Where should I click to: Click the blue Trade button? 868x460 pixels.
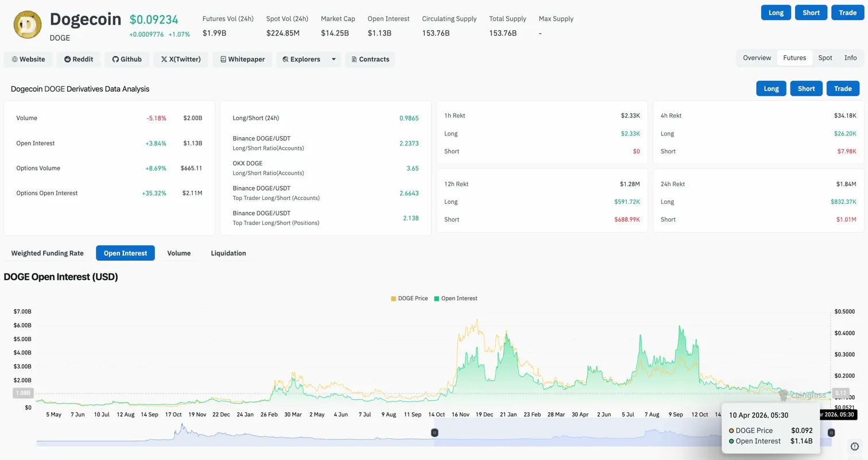(x=847, y=12)
